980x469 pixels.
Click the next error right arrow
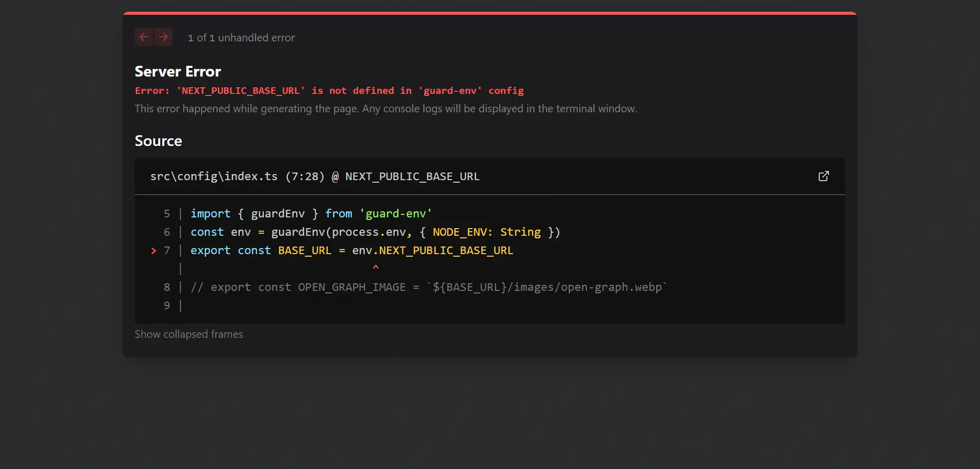[163, 37]
